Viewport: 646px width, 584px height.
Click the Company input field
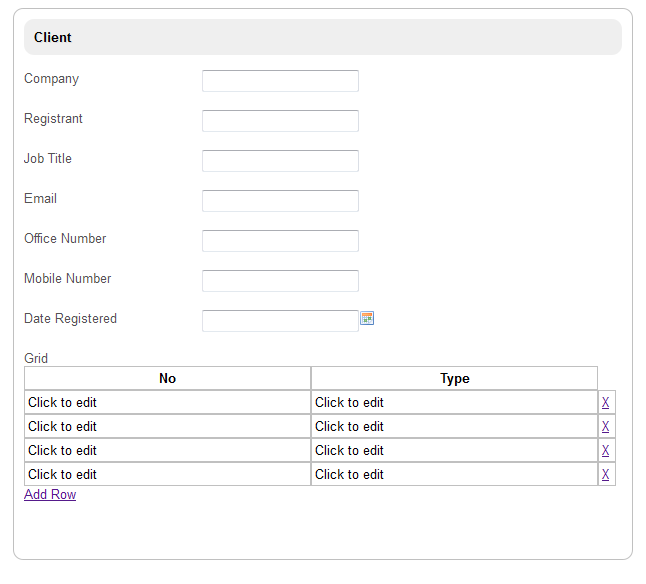[280, 81]
